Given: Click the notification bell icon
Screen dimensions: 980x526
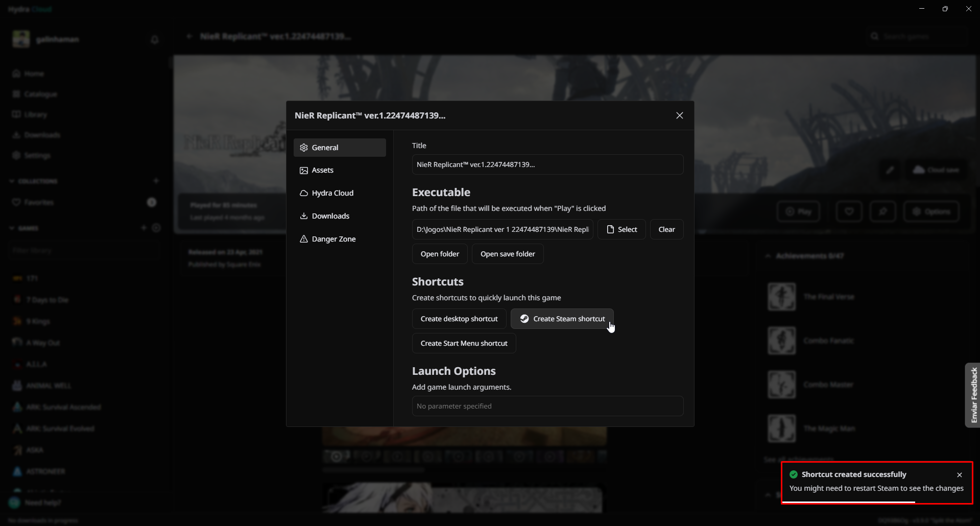Looking at the screenshot, I should pyautogui.click(x=155, y=39).
